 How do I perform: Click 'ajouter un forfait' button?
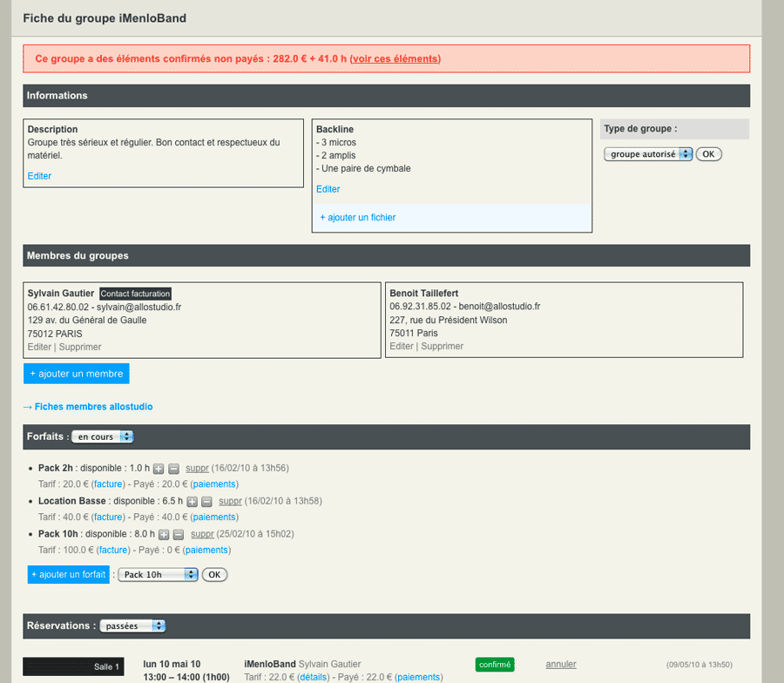point(69,575)
